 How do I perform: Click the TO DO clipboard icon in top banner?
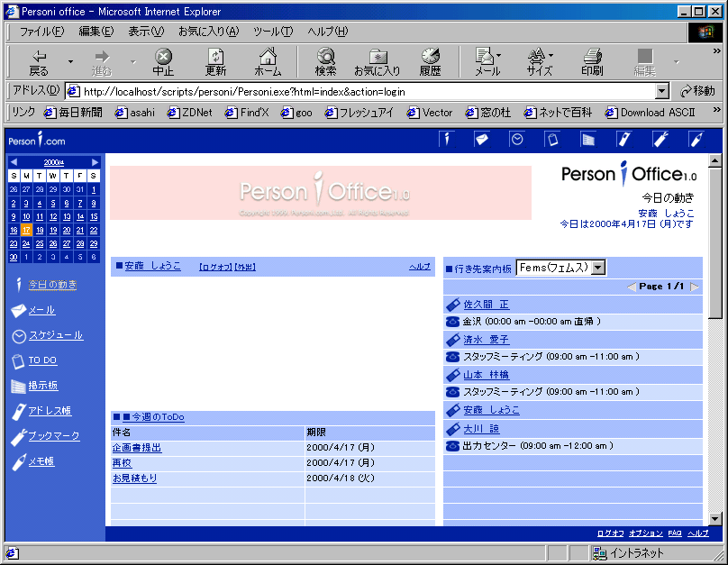tap(552, 139)
